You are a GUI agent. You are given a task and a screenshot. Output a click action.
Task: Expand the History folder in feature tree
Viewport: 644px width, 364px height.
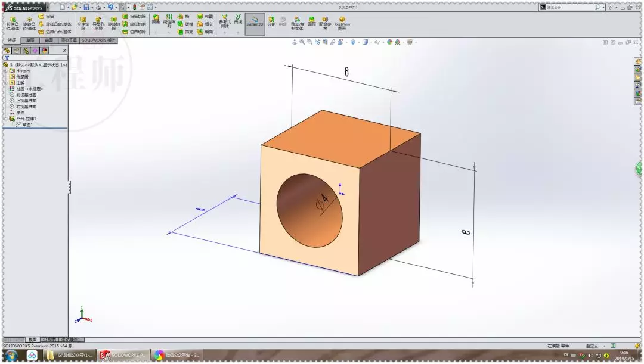point(6,71)
